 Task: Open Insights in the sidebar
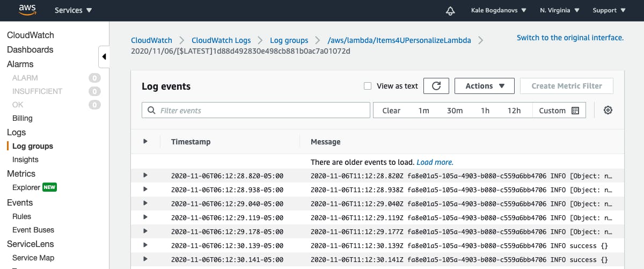pyautogui.click(x=25, y=159)
